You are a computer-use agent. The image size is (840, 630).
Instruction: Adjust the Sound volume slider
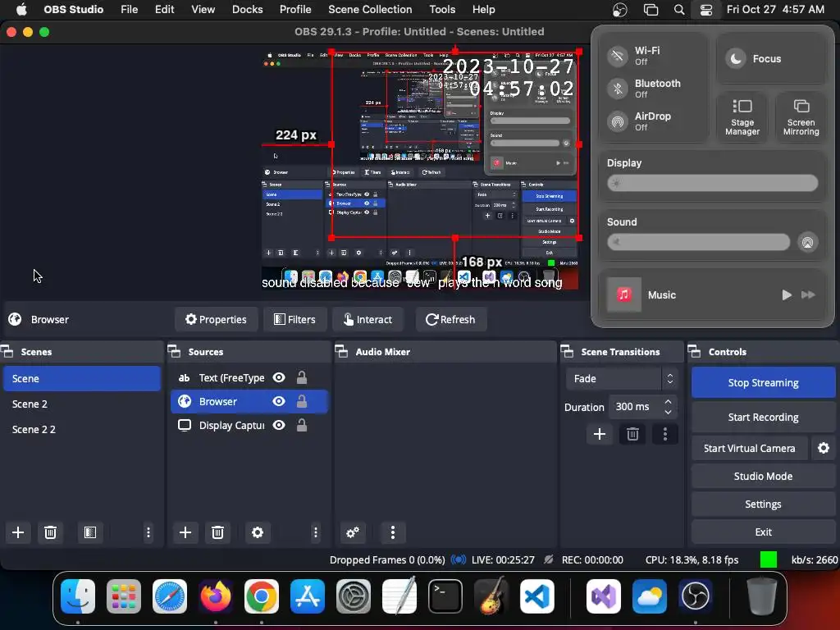click(x=699, y=242)
